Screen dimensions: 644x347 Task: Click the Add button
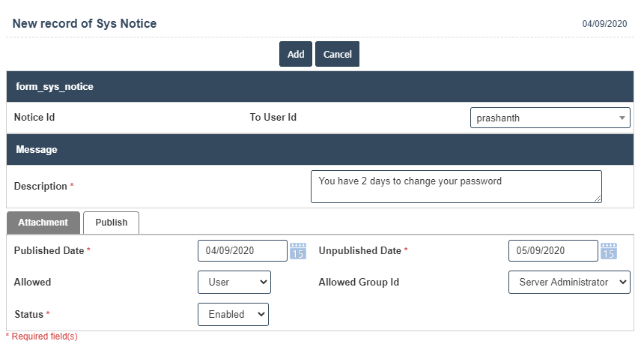296,54
